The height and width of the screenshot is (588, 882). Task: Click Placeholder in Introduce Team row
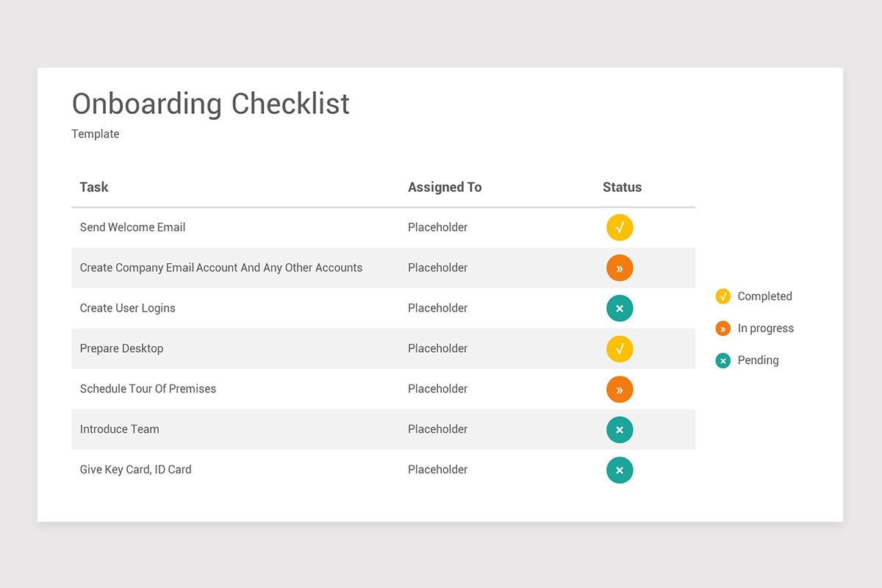click(438, 429)
